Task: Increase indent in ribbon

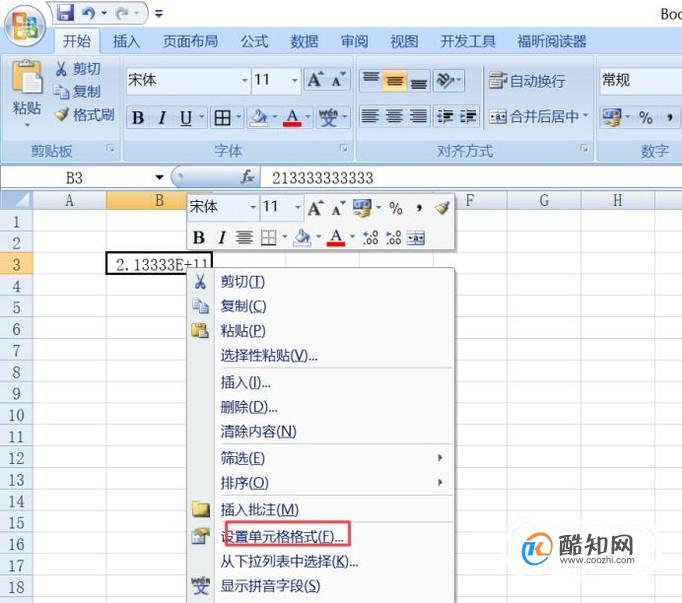Action: (x=468, y=117)
